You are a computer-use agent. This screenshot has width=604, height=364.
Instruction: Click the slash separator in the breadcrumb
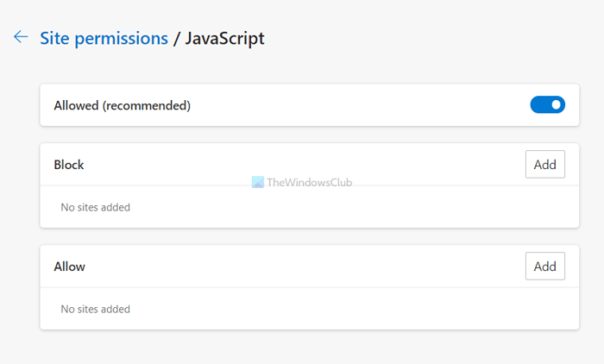click(176, 39)
